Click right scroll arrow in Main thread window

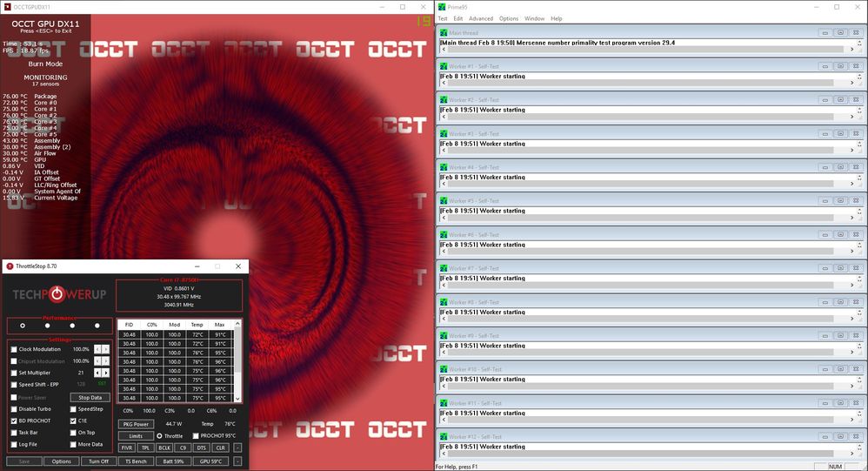[852, 50]
